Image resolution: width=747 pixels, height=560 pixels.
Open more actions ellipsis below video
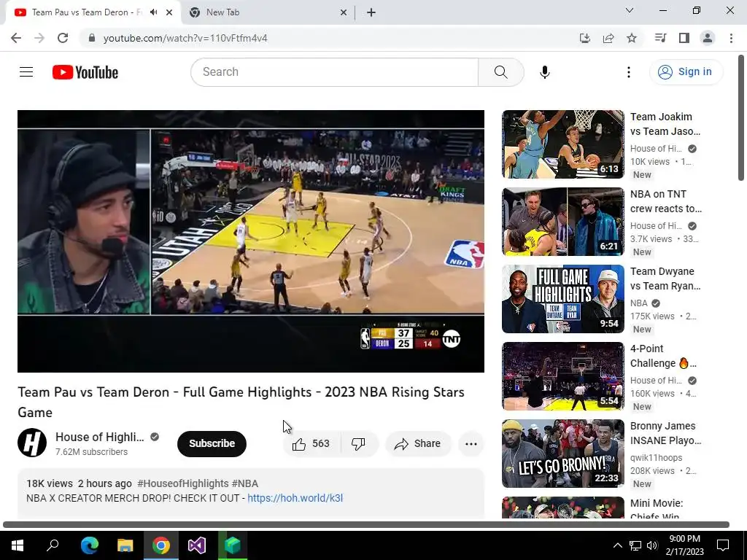[471, 444]
